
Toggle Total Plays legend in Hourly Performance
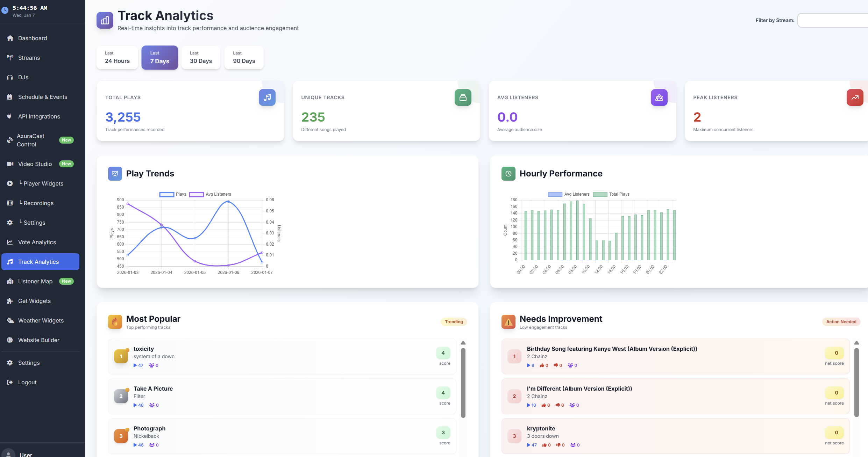(x=611, y=194)
